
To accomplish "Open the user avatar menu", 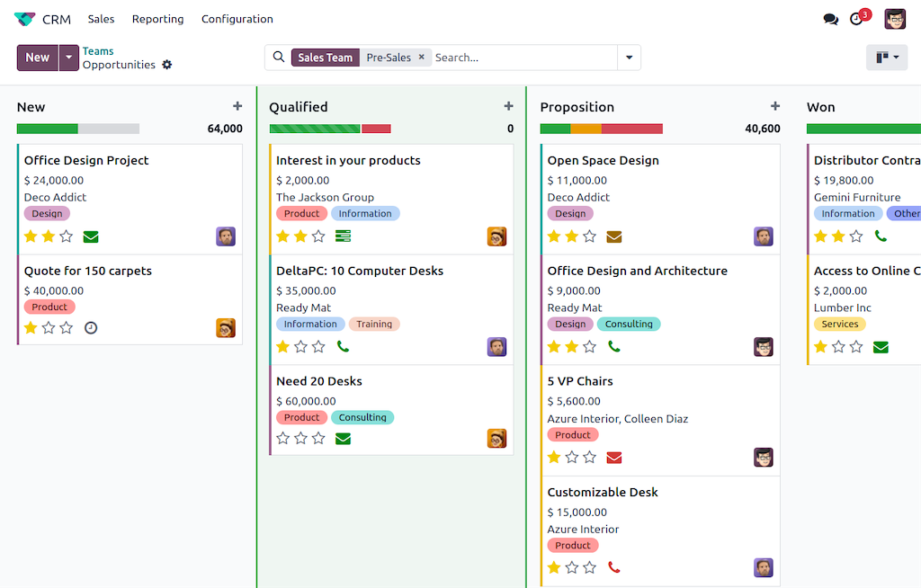I will pos(894,18).
